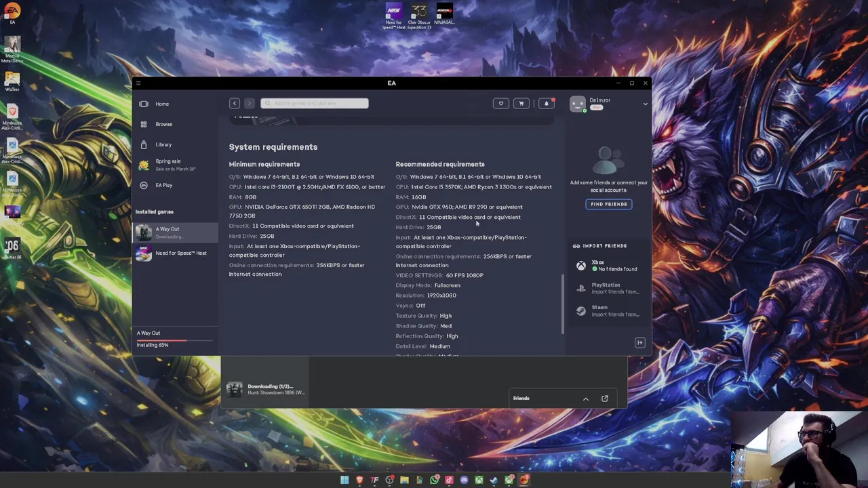The image size is (868, 488).
Task: Click the forward navigation arrow
Action: pyautogui.click(x=249, y=104)
